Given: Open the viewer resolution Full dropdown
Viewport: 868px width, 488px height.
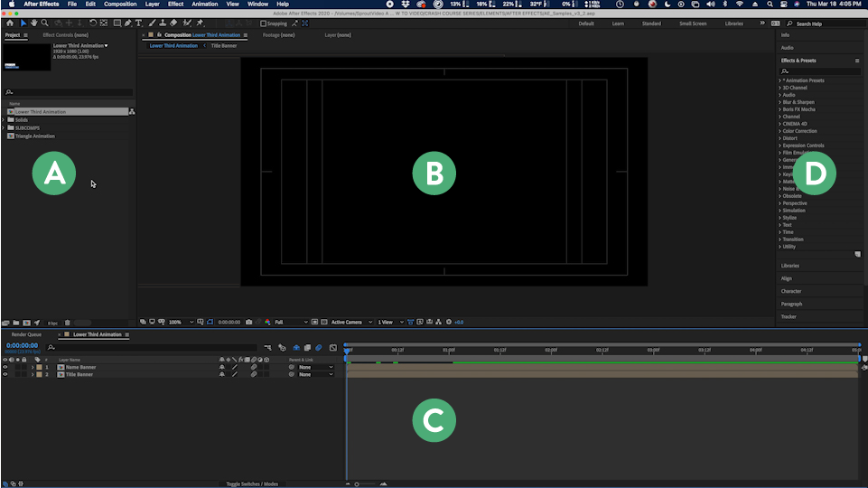Looking at the screenshot, I should click(290, 322).
